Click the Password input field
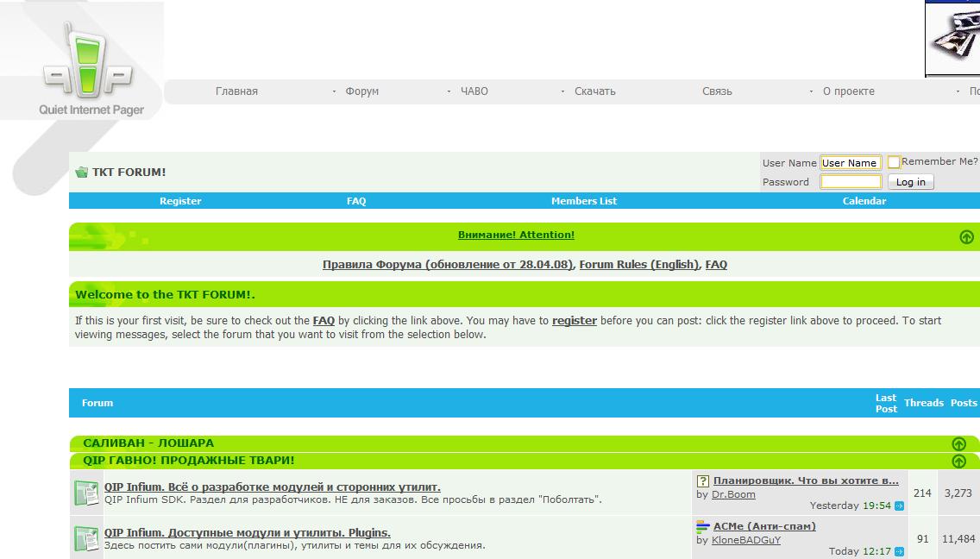The height and width of the screenshot is (559, 980). pos(850,182)
